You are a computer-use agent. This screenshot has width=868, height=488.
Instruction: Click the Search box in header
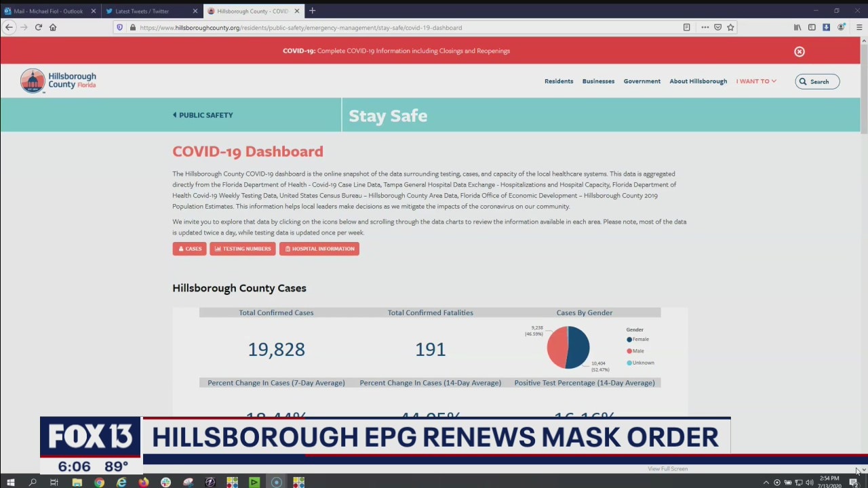(817, 81)
